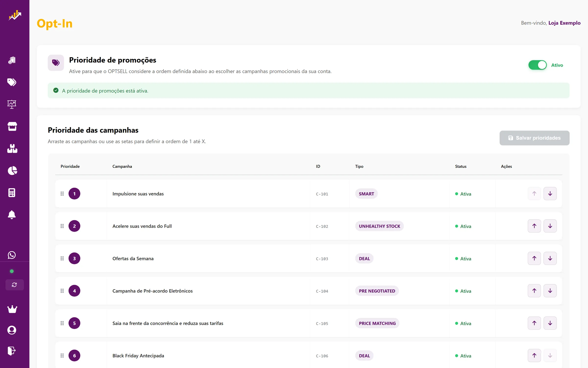This screenshot has height=368, width=588.
Task: Open WhatsApp support icon in sidebar
Action: coord(12,255)
